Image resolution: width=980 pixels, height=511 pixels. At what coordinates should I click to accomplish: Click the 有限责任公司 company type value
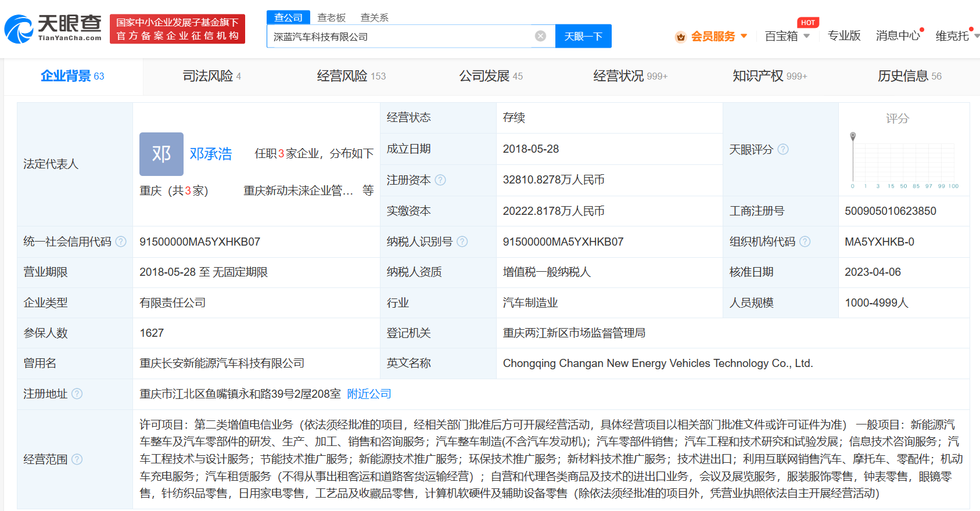[x=173, y=303]
